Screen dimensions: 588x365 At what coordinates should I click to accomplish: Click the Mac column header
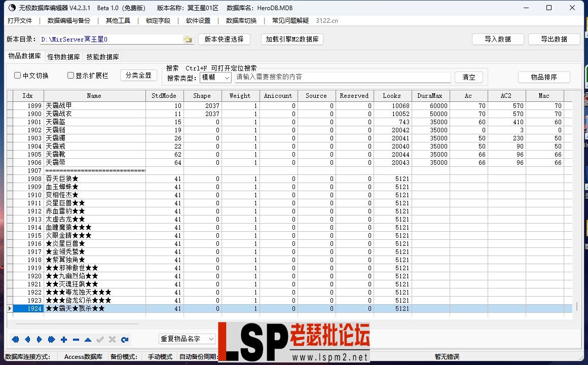(x=544, y=96)
